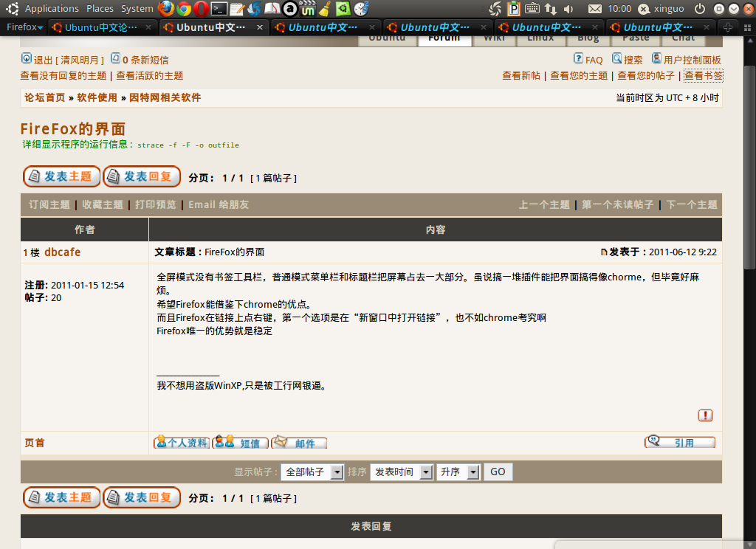This screenshot has height=549, width=756.
Task: Open 用户控制面板 user control panel
Action: [x=687, y=59]
